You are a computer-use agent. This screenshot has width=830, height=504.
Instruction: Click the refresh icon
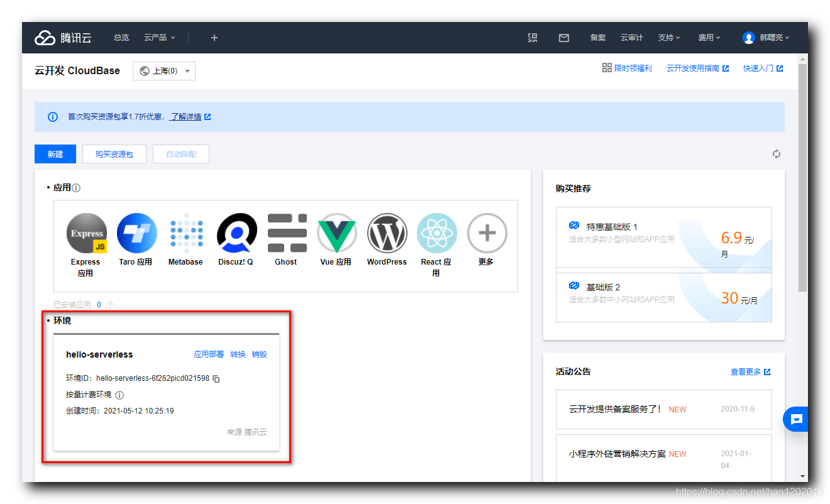pyautogui.click(x=777, y=154)
